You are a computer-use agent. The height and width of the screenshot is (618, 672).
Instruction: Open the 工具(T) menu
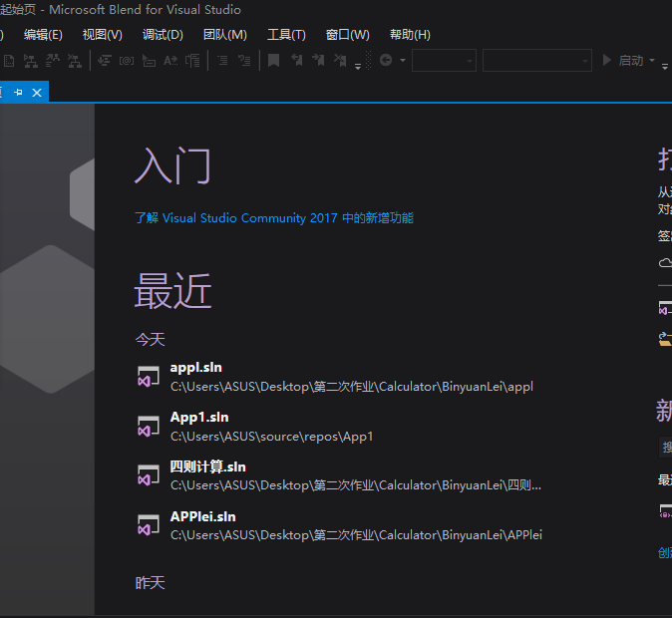[x=286, y=35]
